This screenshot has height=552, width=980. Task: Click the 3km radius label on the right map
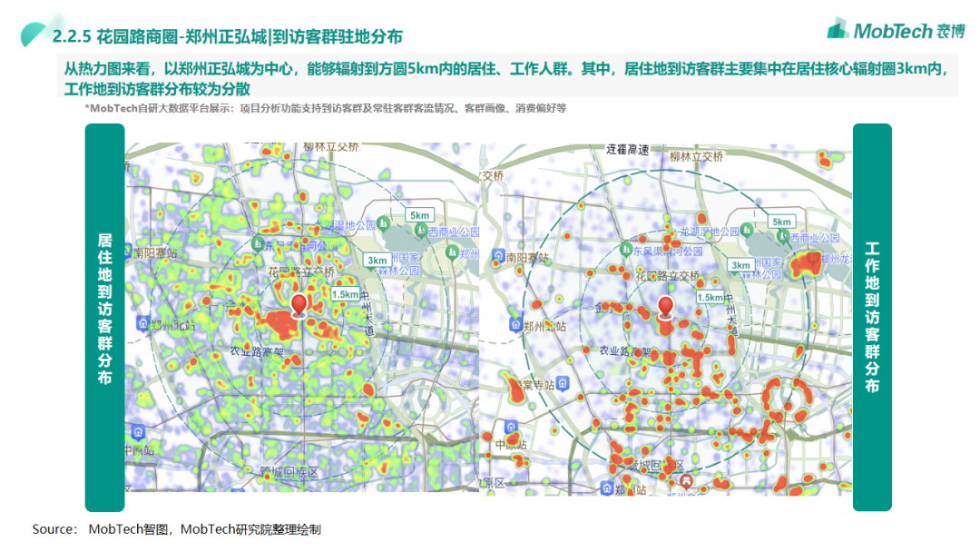tap(741, 265)
